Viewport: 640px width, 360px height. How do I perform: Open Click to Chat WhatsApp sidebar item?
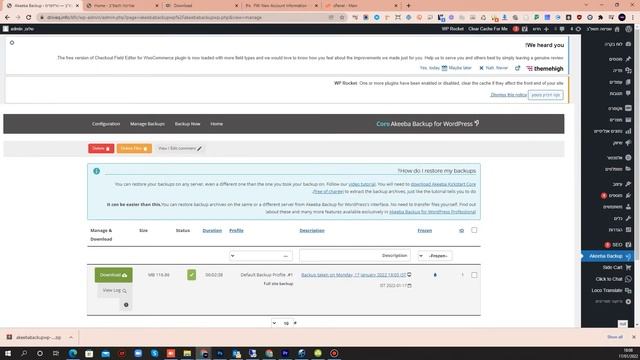click(x=613, y=279)
